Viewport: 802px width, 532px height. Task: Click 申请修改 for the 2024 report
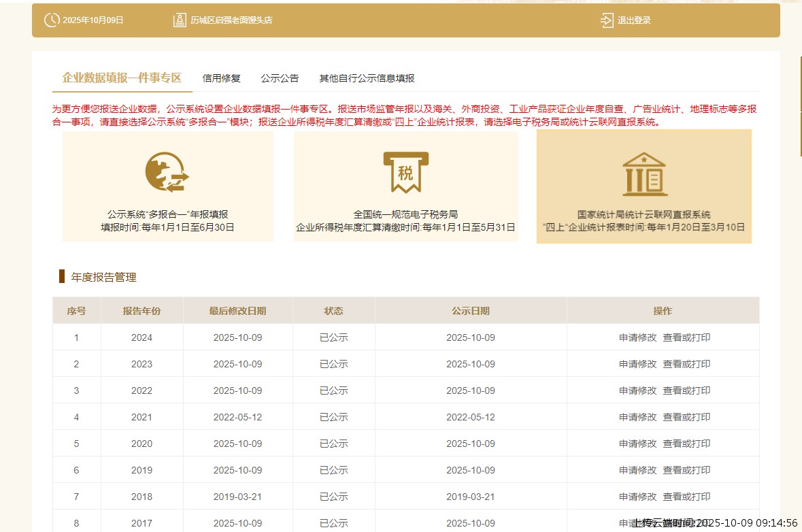[637, 337]
